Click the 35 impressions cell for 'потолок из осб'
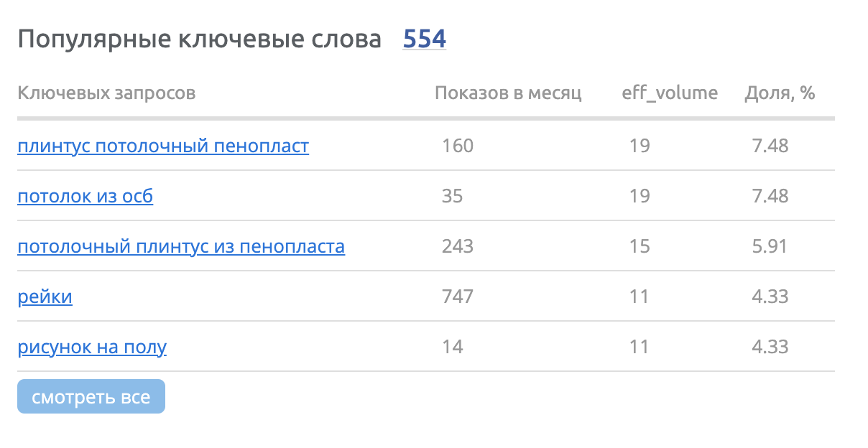Screen dimensions: 868x448 [x=452, y=197]
